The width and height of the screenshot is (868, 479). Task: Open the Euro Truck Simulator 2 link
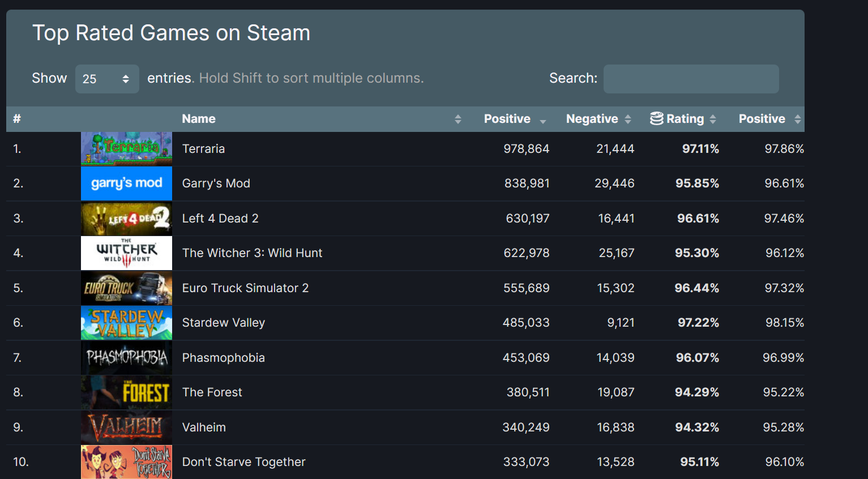tap(245, 288)
